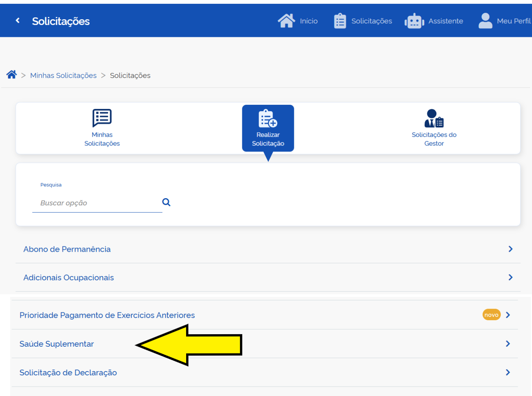The height and width of the screenshot is (396, 532).
Task: Open the Saúde Suplementar option
Action: click(57, 344)
